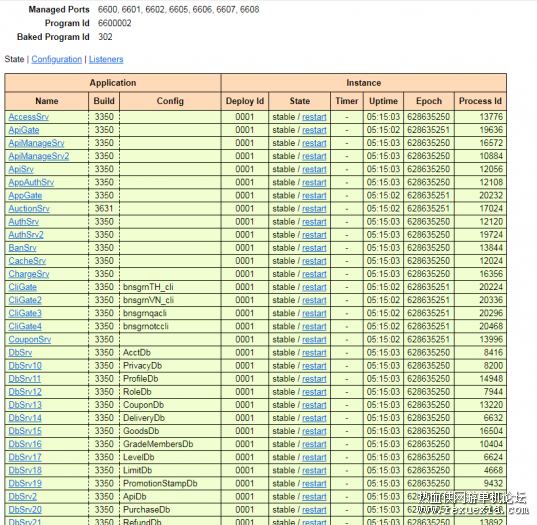Viewport: 537px width, 525px height.
Task: Open the DbSrv2 application link
Action: [23, 497]
